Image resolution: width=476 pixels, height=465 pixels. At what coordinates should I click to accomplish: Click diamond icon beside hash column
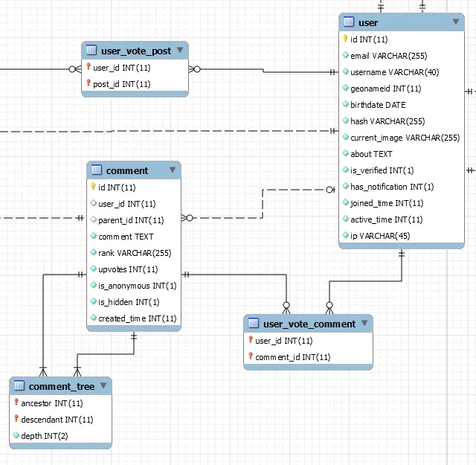pos(345,121)
